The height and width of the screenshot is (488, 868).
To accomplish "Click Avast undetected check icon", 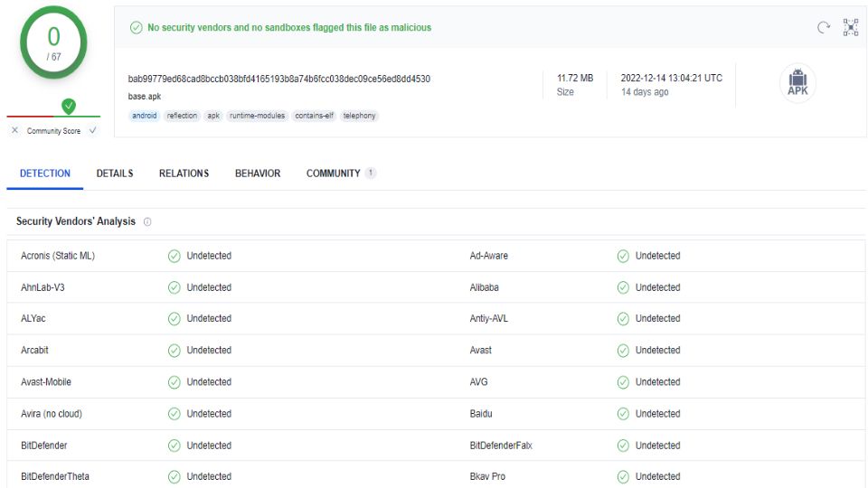I will tap(623, 351).
